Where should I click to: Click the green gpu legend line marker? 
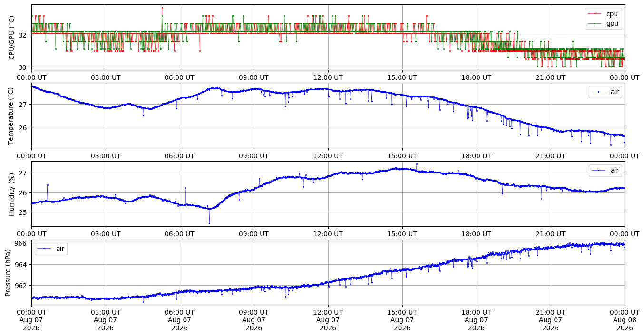click(595, 23)
